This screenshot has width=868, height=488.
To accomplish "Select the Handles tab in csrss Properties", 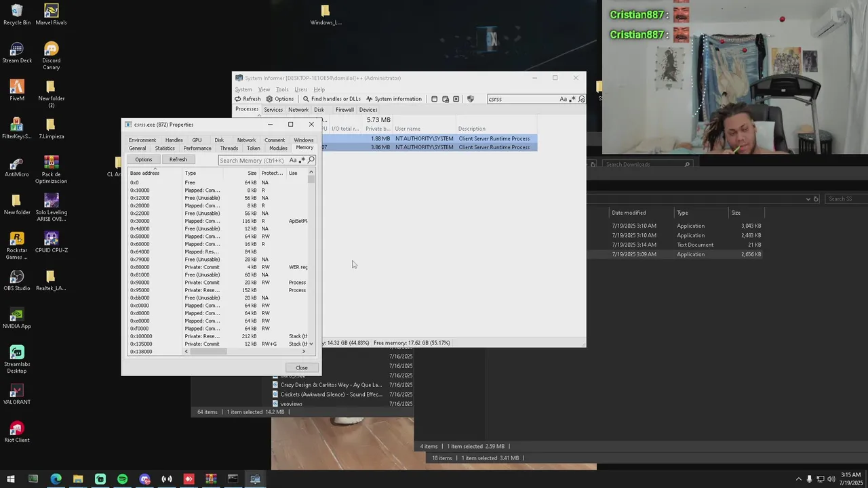I will pyautogui.click(x=174, y=140).
